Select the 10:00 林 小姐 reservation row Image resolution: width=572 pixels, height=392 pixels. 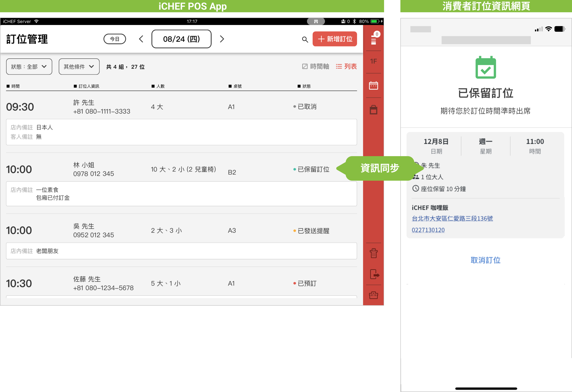pyautogui.click(x=172, y=169)
